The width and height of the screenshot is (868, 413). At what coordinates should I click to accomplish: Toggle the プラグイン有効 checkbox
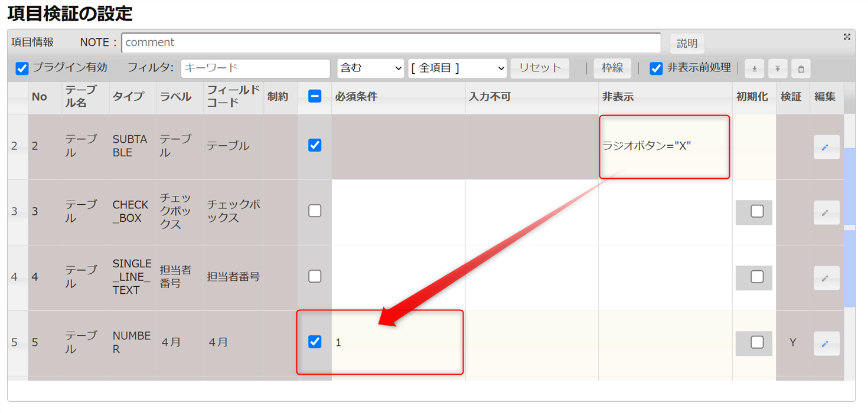[x=22, y=68]
